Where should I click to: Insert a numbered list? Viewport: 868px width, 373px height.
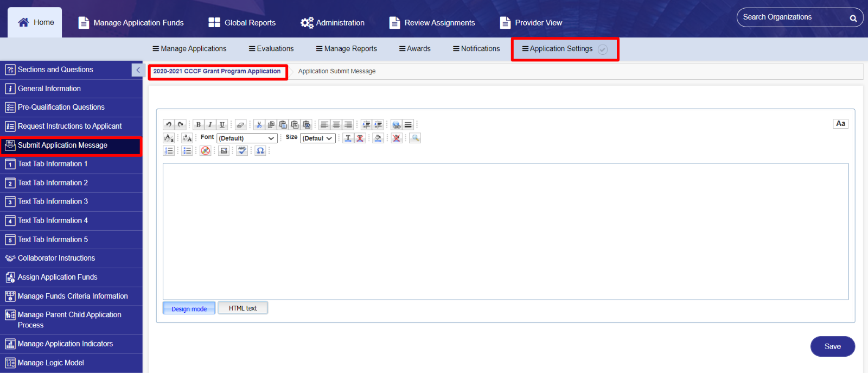(169, 150)
